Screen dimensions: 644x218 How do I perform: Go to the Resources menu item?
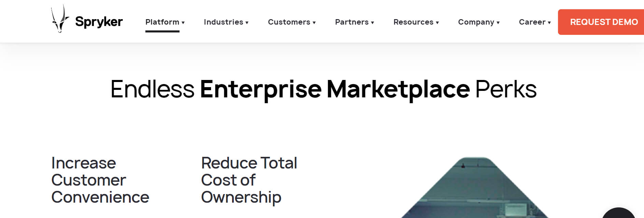413,22
